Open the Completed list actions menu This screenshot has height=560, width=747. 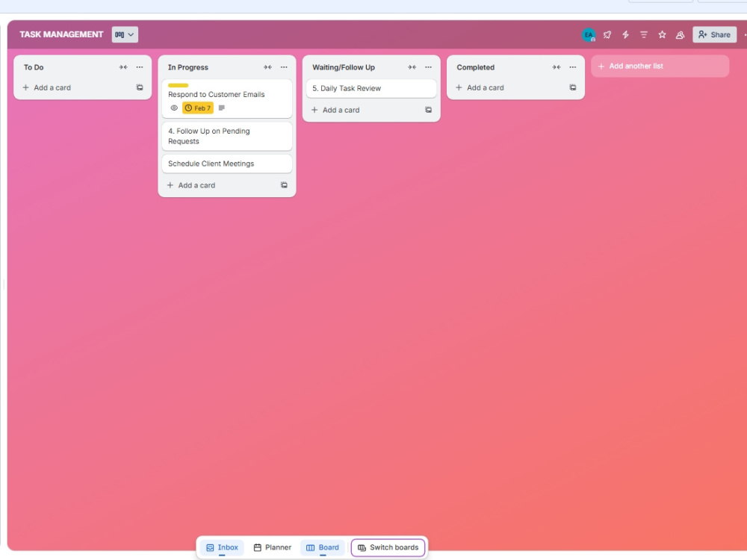[x=573, y=67]
